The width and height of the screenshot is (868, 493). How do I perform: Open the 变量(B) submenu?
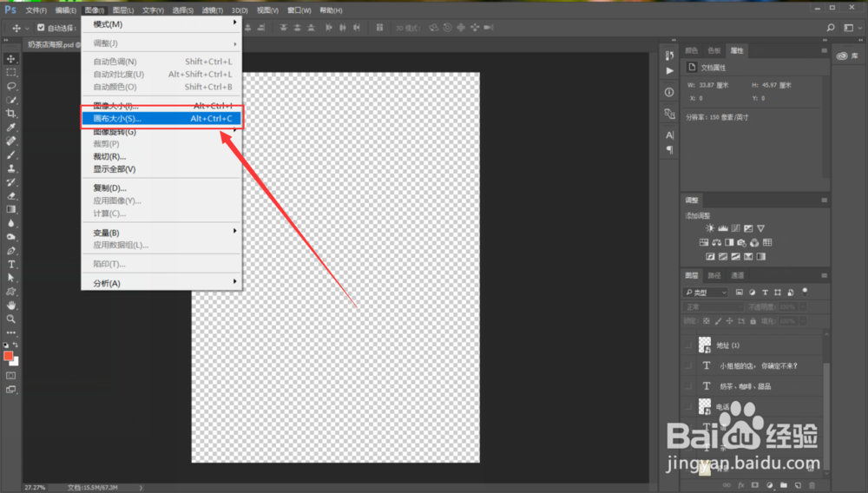click(161, 233)
